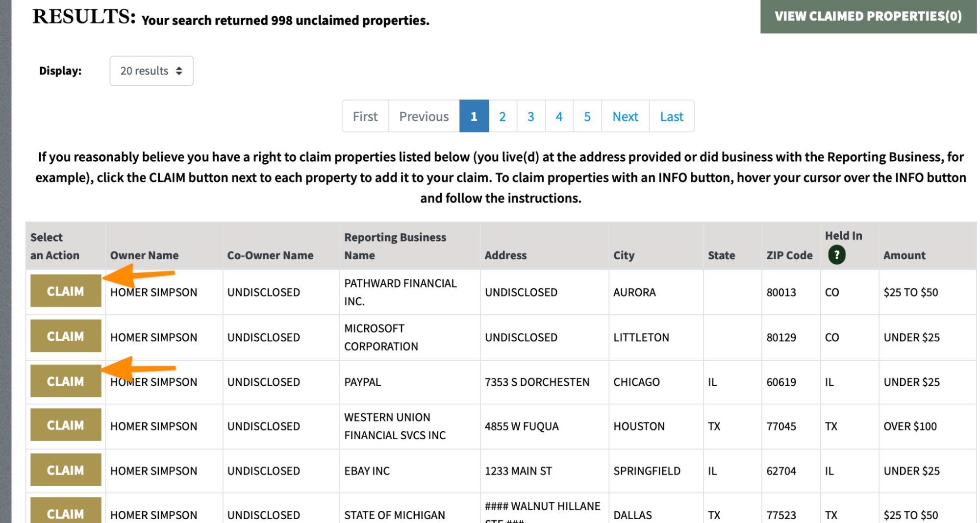The height and width of the screenshot is (523, 980).
Task: Claim the Western Union Houston property
Action: (x=66, y=425)
